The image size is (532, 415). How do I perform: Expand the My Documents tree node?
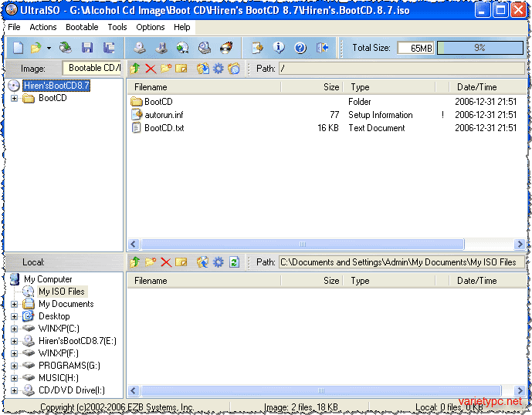pos(14,304)
